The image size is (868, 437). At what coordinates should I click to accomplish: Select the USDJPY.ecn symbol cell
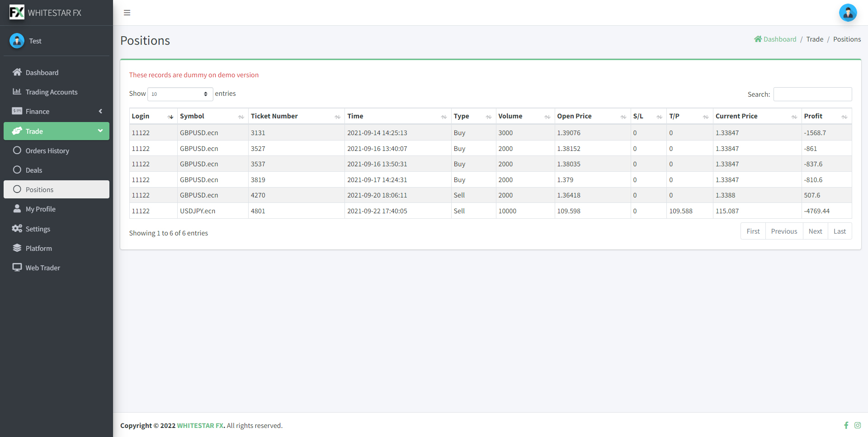point(212,211)
